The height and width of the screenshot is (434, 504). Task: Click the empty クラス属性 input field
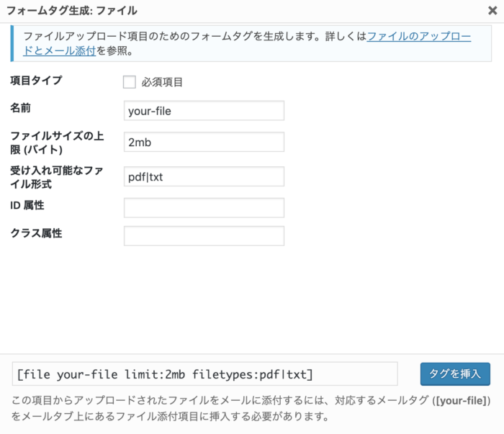coord(204,236)
